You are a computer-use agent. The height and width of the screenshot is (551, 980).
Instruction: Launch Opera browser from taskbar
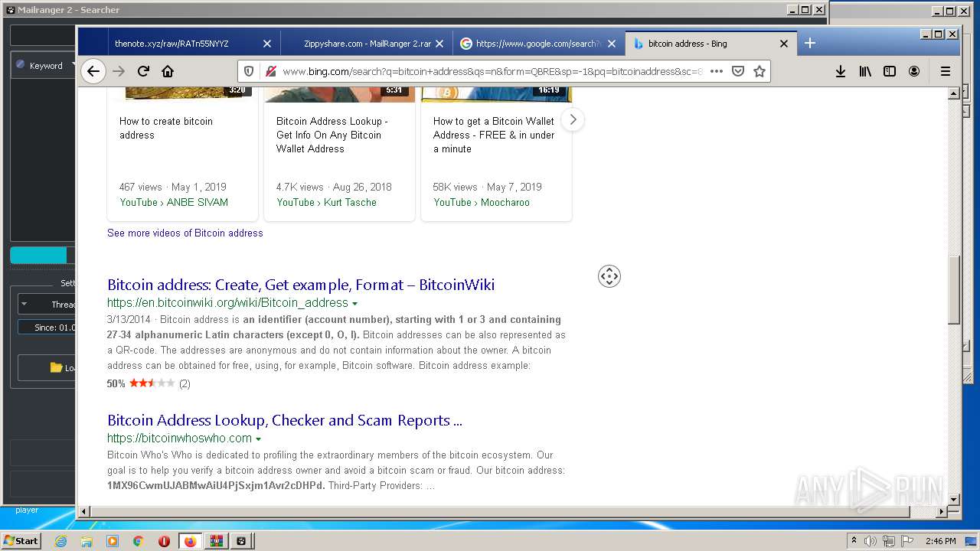pyautogui.click(x=164, y=541)
